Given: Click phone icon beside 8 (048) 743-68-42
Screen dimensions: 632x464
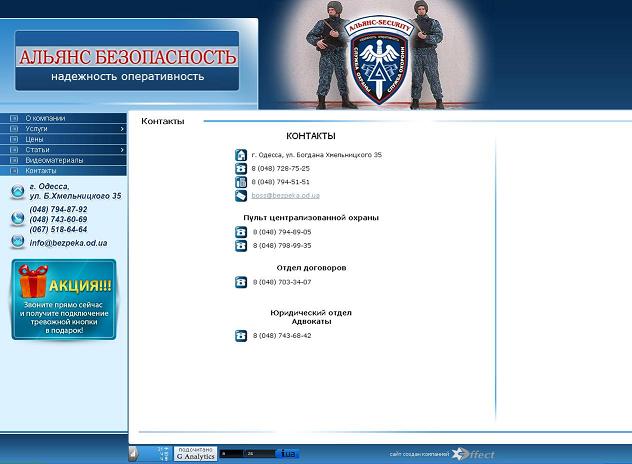Looking at the screenshot, I should (241, 335).
